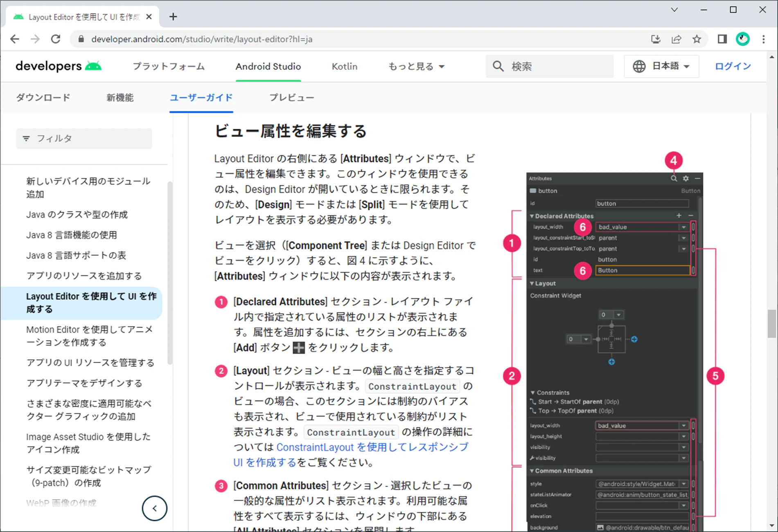Click the search magnifier icon
This screenshot has width=778, height=532.
(x=498, y=66)
